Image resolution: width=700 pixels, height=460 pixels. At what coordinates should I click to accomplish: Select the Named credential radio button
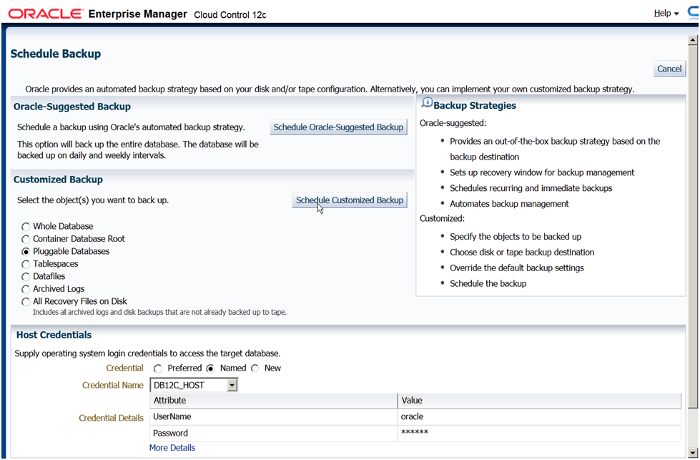pos(210,368)
